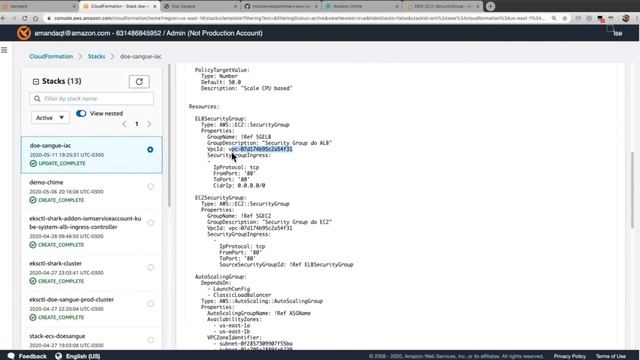Open browser home page

tap(36, 18)
